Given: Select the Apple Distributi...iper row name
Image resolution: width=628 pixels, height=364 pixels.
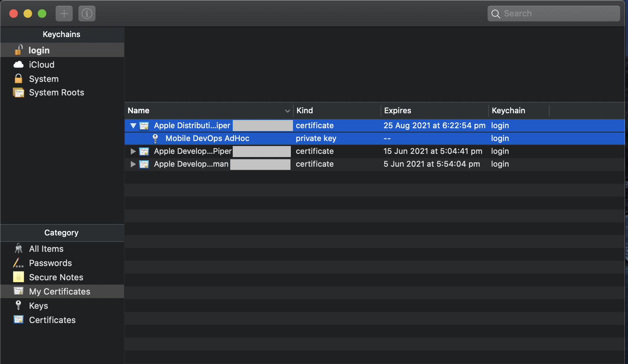Looking at the screenshot, I should [x=192, y=126].
